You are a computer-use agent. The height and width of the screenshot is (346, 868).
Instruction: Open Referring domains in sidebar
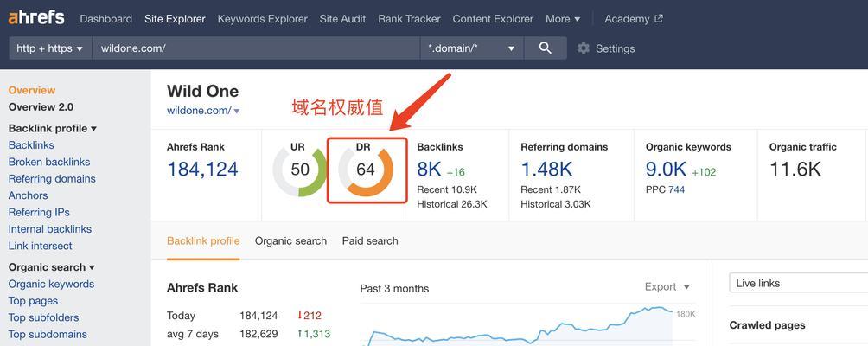(x=52, y=179)
